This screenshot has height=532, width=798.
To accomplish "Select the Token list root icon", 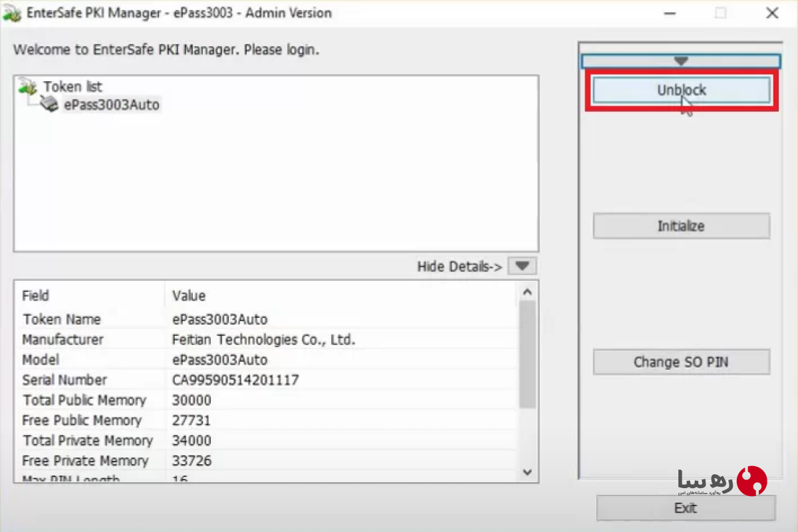I will [x=27, y=86].
